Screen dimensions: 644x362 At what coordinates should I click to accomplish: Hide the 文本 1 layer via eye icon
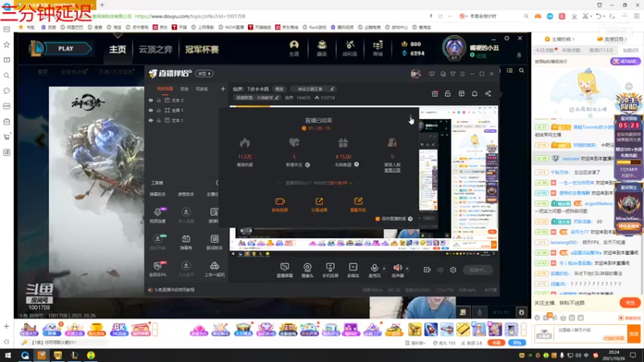151,120
